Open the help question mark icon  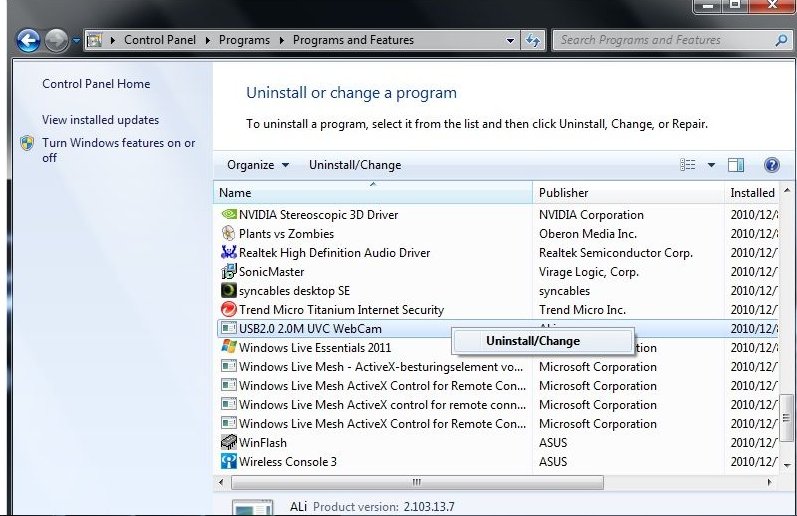[771, 165]
